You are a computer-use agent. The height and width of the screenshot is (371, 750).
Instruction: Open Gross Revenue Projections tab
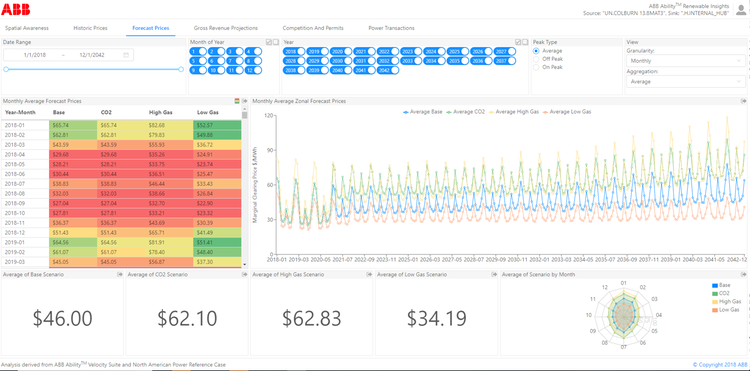pyautogui.click(x=226, y=28)
